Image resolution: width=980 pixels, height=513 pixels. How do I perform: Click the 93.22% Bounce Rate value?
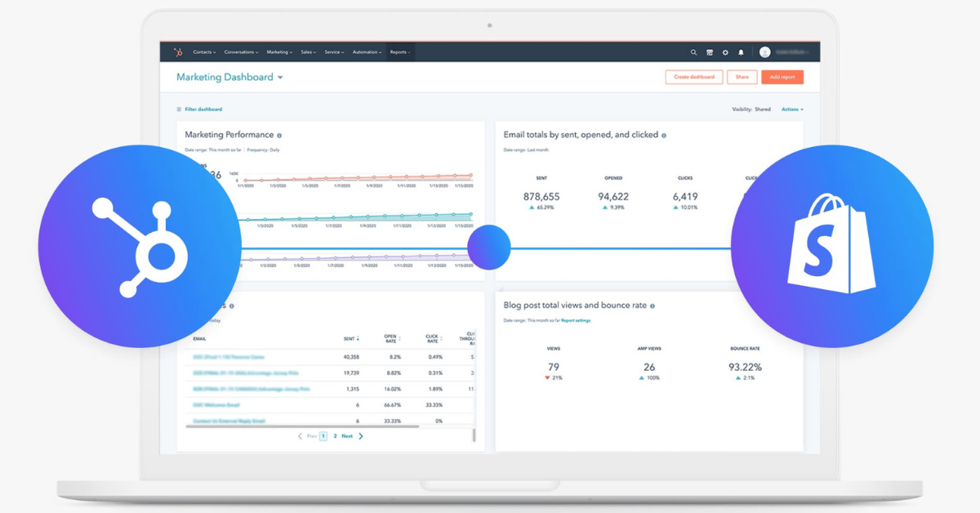point(745,367)
